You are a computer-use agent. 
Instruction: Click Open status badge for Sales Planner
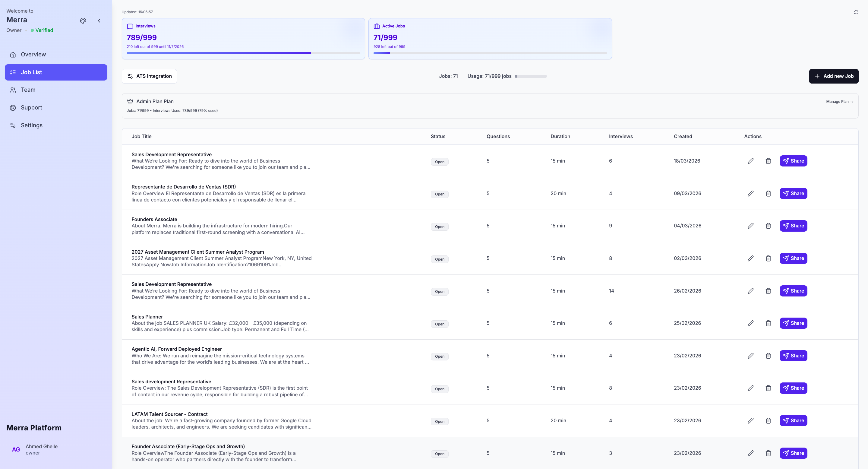click(439, 324)
